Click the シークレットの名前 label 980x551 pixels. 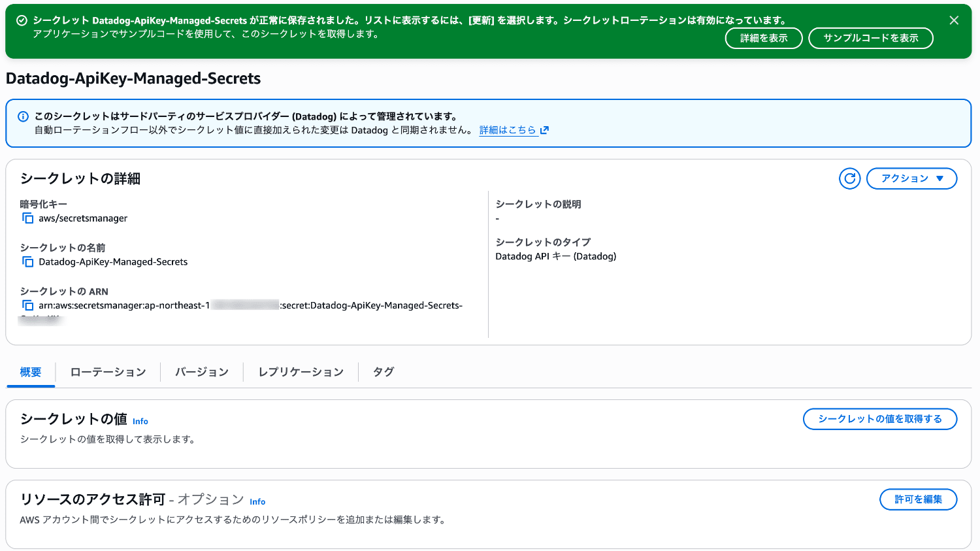pos(63,248)
